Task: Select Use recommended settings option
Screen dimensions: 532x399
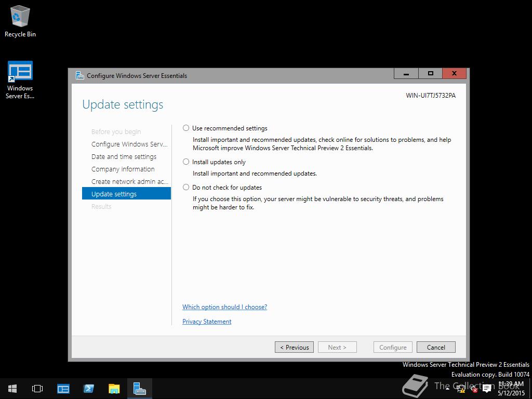Action: click(186, 128)
